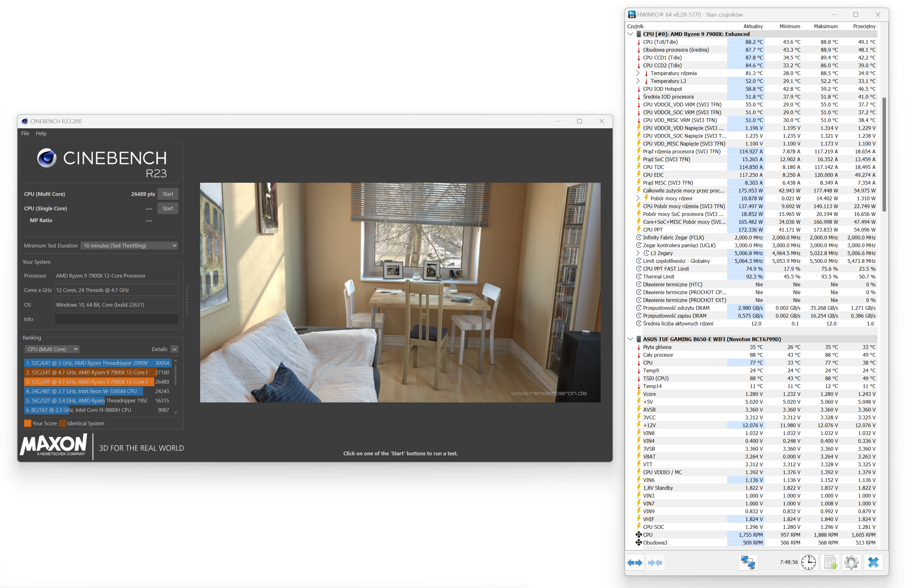Screen dimensions: 916x588
Task: Open the File menu in Cinebench
Action: coord(25,133)
